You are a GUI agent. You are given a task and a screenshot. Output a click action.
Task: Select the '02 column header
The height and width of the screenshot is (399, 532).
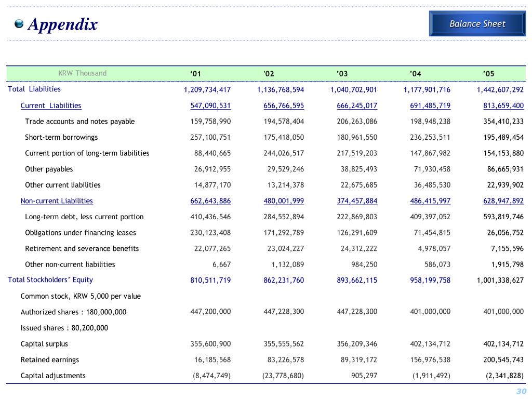point(269,74)
